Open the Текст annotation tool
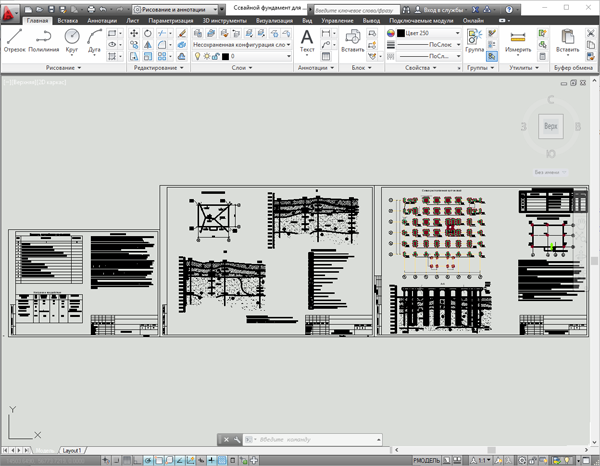 pos(307,41)
